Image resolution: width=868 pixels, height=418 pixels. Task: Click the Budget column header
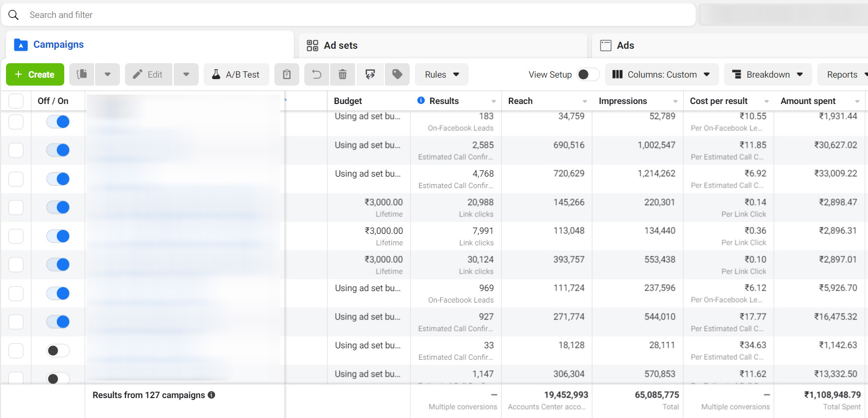click(348, 101)
